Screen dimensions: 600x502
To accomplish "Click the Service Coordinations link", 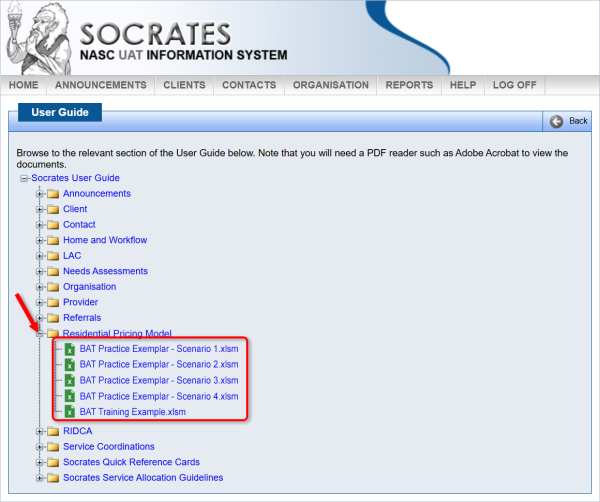I will point(109,447).
